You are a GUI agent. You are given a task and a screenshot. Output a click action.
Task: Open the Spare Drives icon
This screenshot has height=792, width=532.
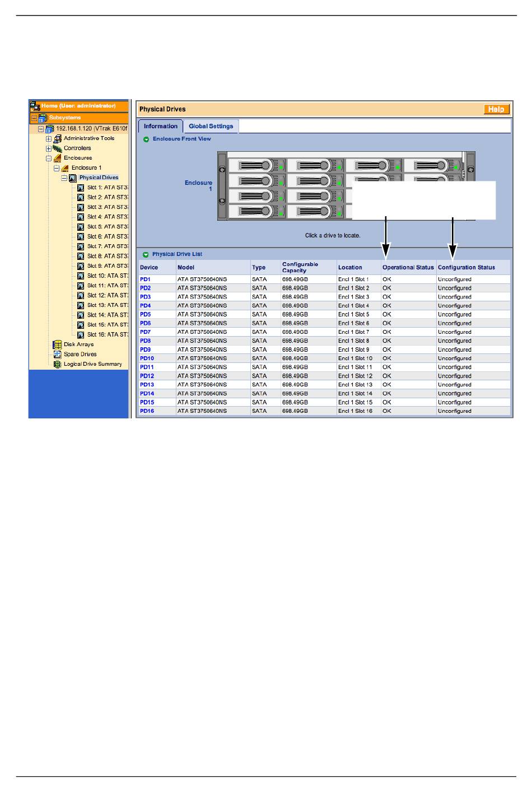tap(57, 355)
